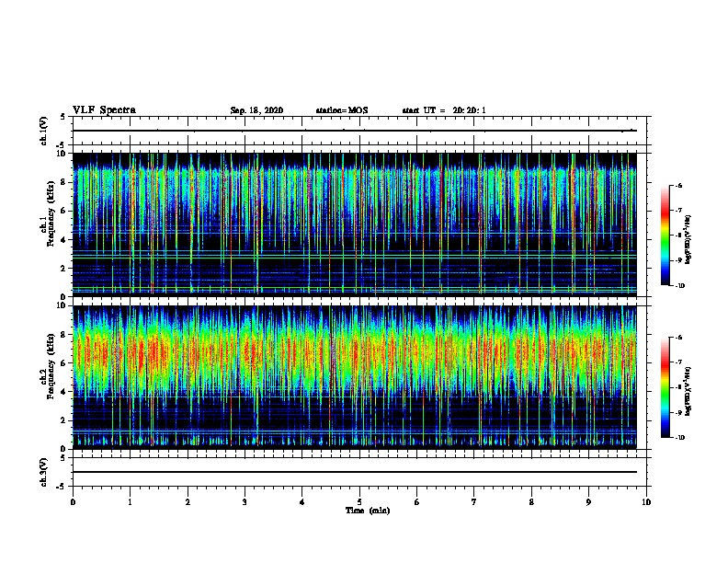
Task: Click the '8' kHz tick of ch.1 spectrogram
Action: 64,182
